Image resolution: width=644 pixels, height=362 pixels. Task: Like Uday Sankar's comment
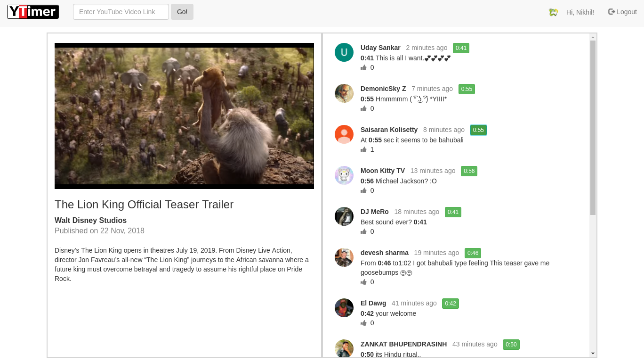[x=363, y=67]
